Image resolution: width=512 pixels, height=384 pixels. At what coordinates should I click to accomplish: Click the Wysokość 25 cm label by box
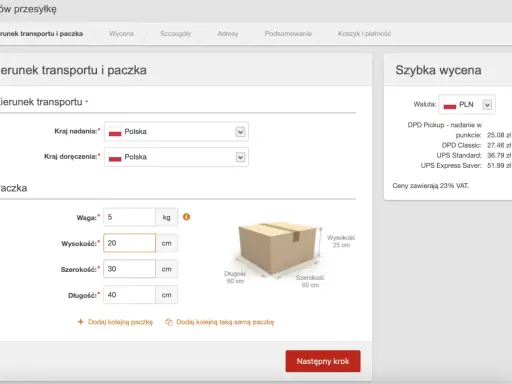point(341,241)
